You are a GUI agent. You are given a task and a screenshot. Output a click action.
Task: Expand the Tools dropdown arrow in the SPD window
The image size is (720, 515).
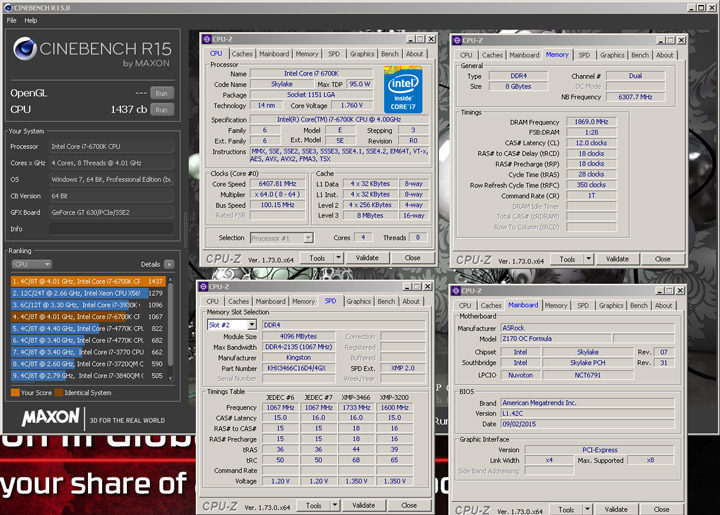[x=333, y=505]
